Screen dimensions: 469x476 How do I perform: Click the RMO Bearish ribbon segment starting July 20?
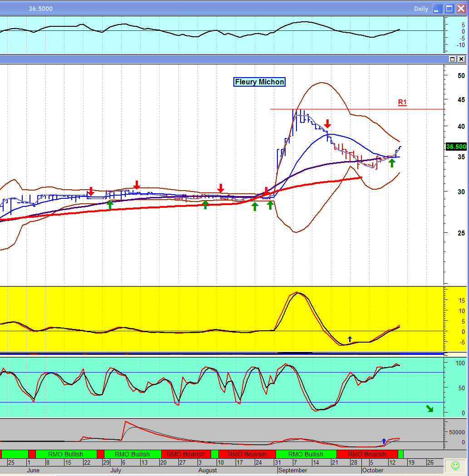pos(186,454)
